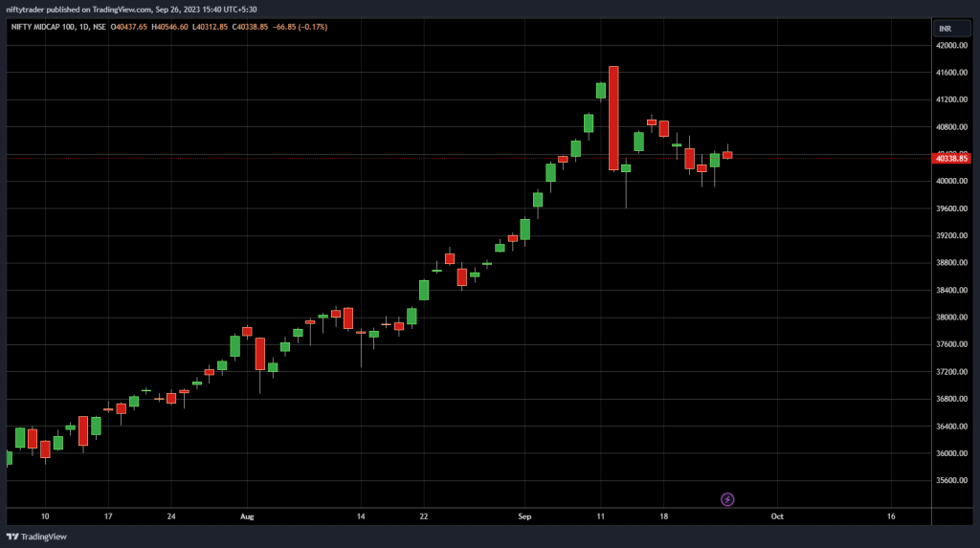
Task: Click the 36000.00 price axis label
Action: (x=951, y=453)
